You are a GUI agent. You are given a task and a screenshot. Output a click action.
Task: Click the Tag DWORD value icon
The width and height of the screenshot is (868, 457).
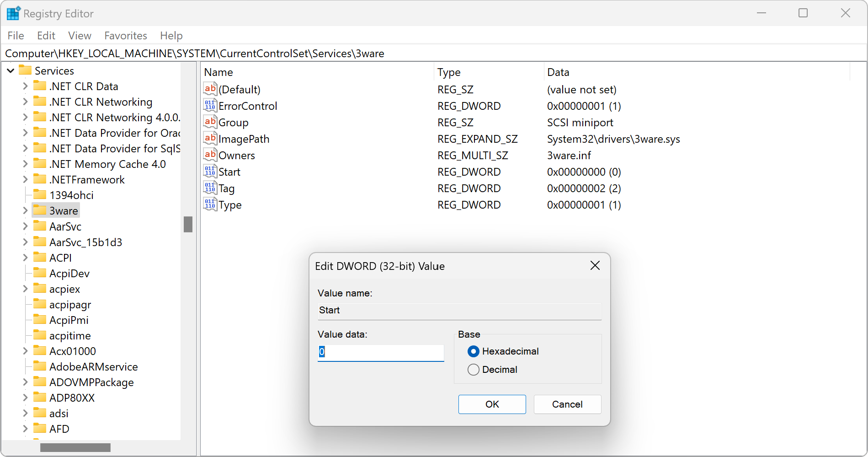[210, 188]
